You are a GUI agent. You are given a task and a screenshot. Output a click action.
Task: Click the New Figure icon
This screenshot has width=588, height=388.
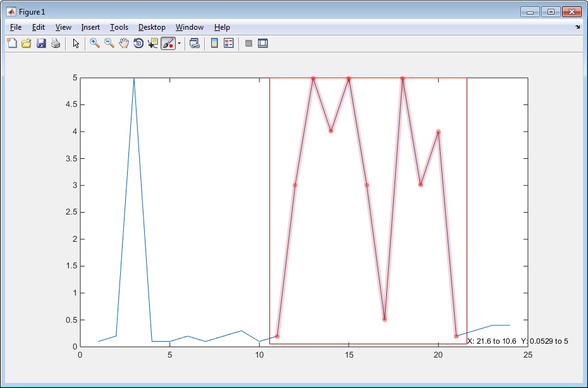point(12,44)
